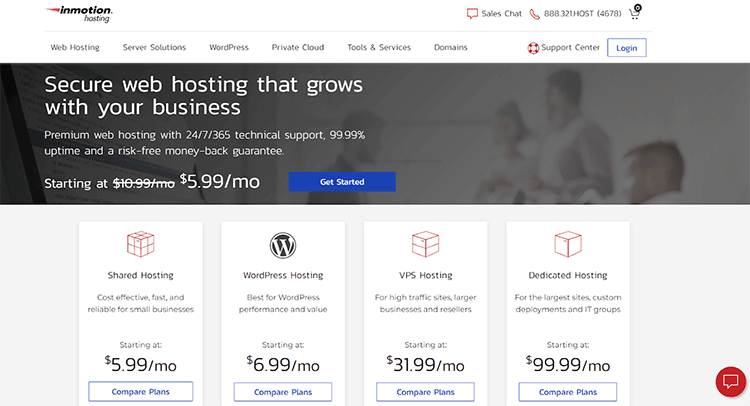Screen dimensions: 750x406
Task: Click the Dedicated Hosting box icon
Action: click(x=567, y=244)
